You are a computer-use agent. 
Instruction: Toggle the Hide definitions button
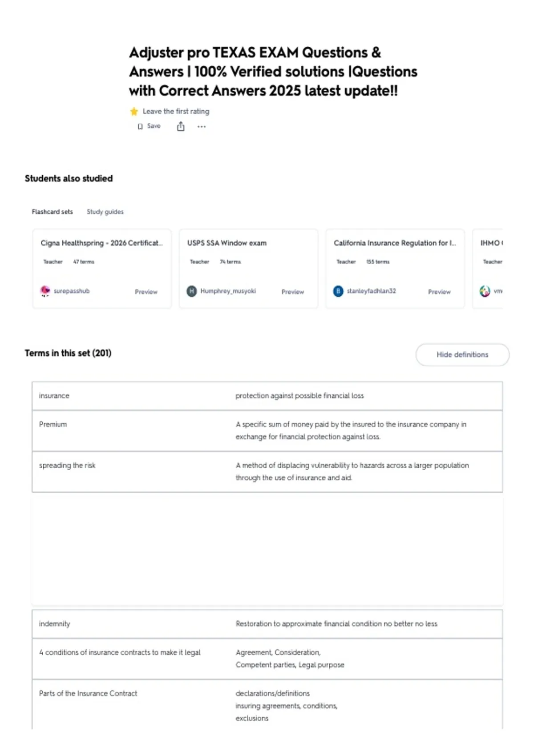[x=462, y=354]
